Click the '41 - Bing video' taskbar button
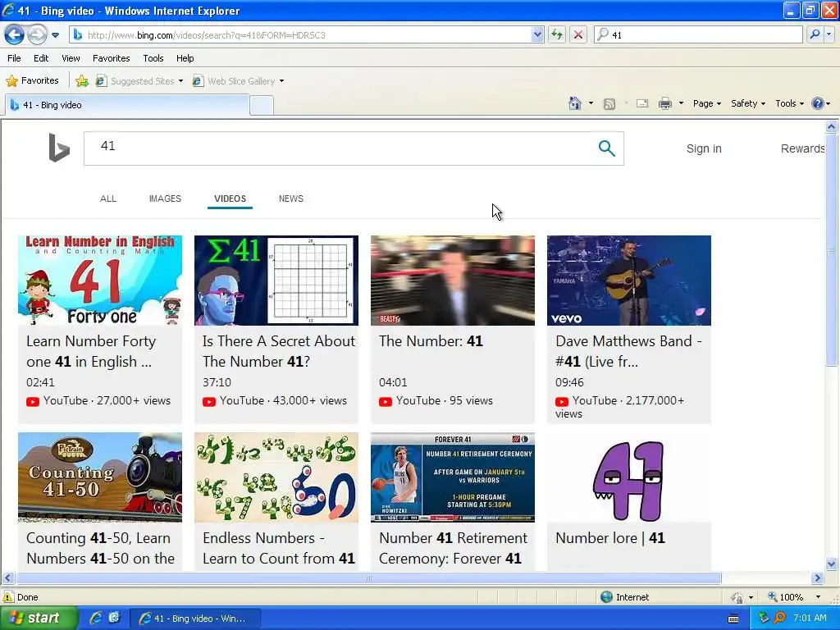Screen dimensions: 840x630 [x=195, y=619]
